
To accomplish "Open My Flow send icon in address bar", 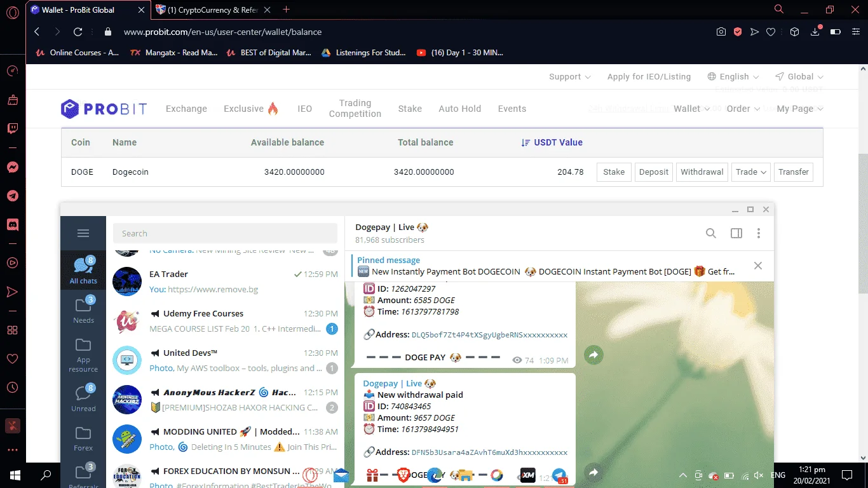I will (x=754, y=32).
